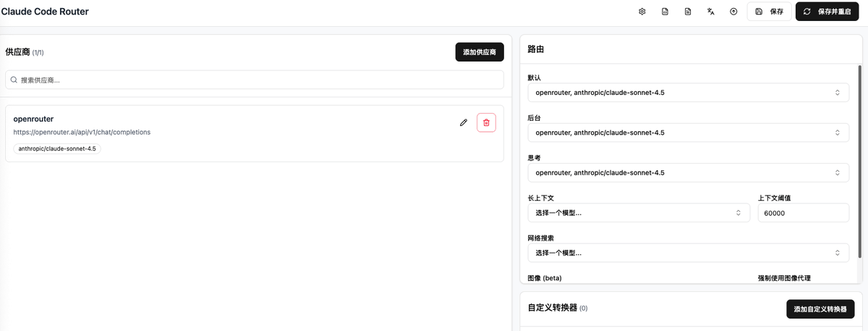Open the log file document icon
Image resolution: width=868 pixels, height=331 pixels.
click(x=688, y=12)
